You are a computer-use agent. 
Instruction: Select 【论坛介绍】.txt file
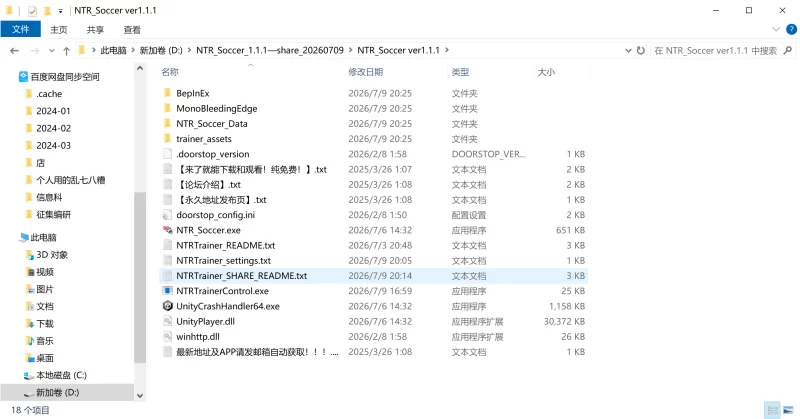pos(208,184)
